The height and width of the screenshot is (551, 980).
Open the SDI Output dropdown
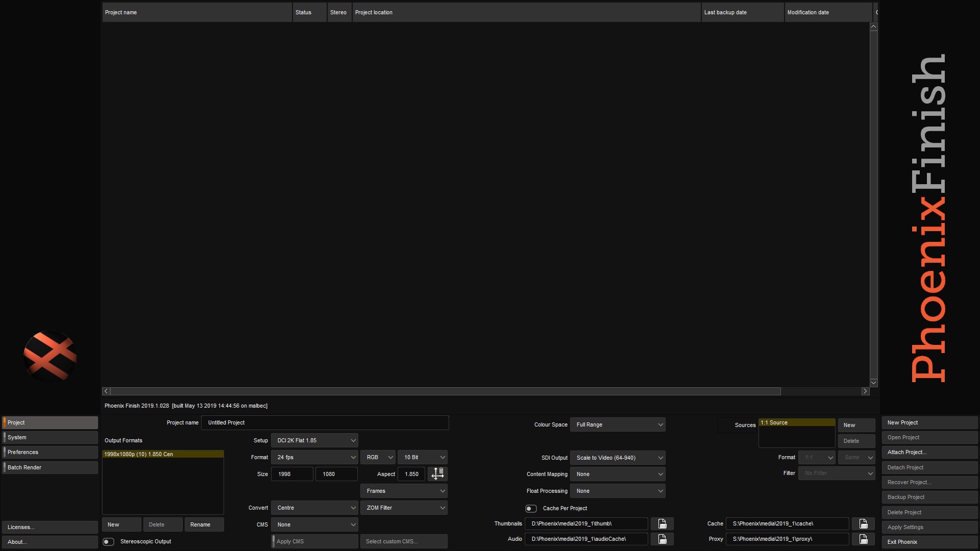coord(618,458)
